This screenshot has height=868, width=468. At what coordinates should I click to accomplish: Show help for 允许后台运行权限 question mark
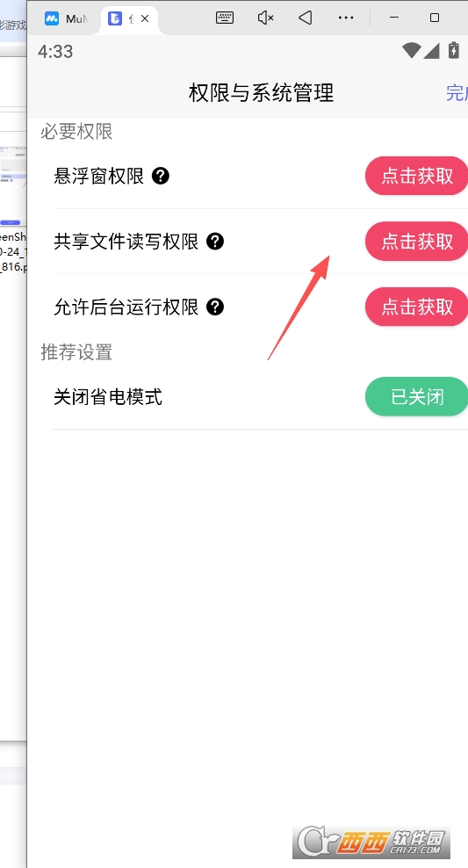click(215, 307)
